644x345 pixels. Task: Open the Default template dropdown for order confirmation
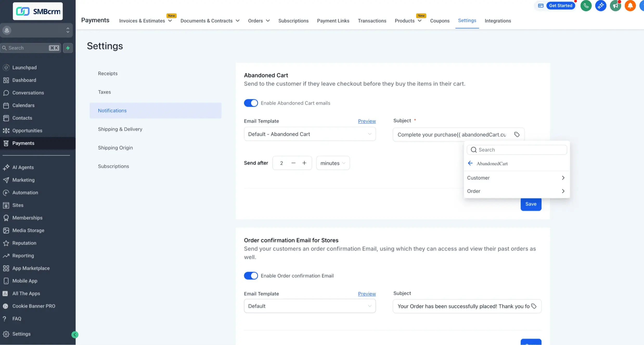tap(310, 306)
